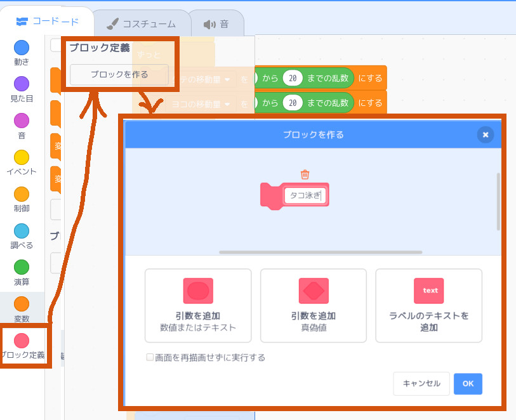516x420 pixels.
Task: Add argument 数値またはテキスト card
Action: tap(198, 306)
